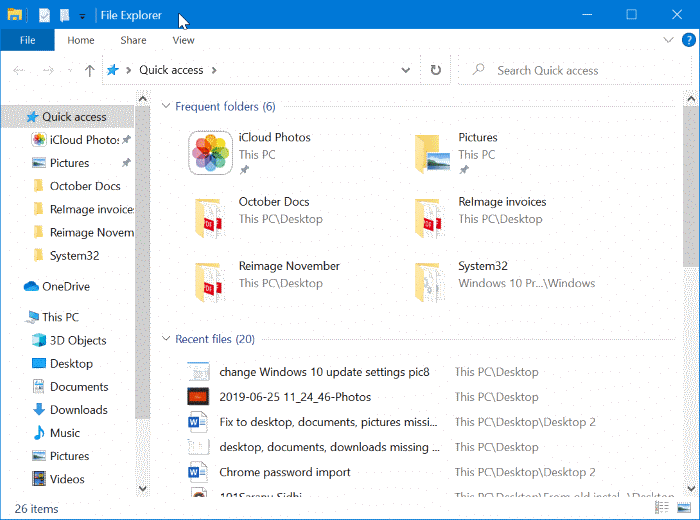Viewport: 700px width, 520px height.
Task: Expand the ribbon using the chevron
Action: (x=668, y=40)
